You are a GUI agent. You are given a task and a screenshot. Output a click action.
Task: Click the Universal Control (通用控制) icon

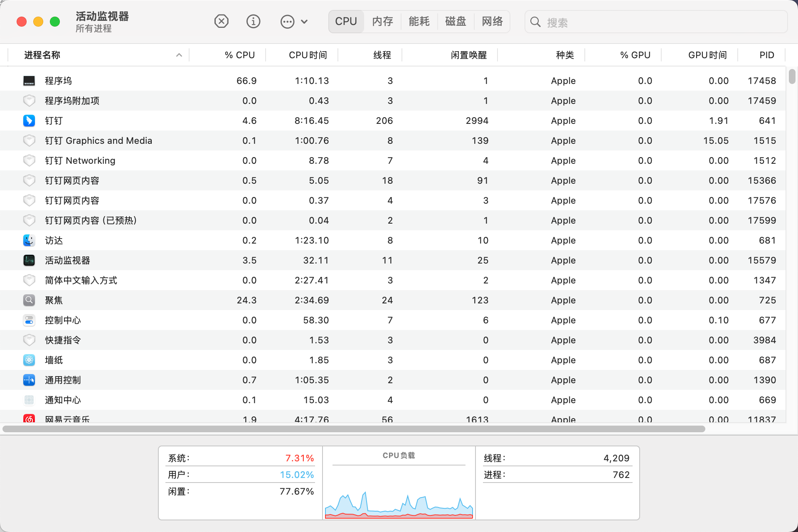[x=29, y=380]
